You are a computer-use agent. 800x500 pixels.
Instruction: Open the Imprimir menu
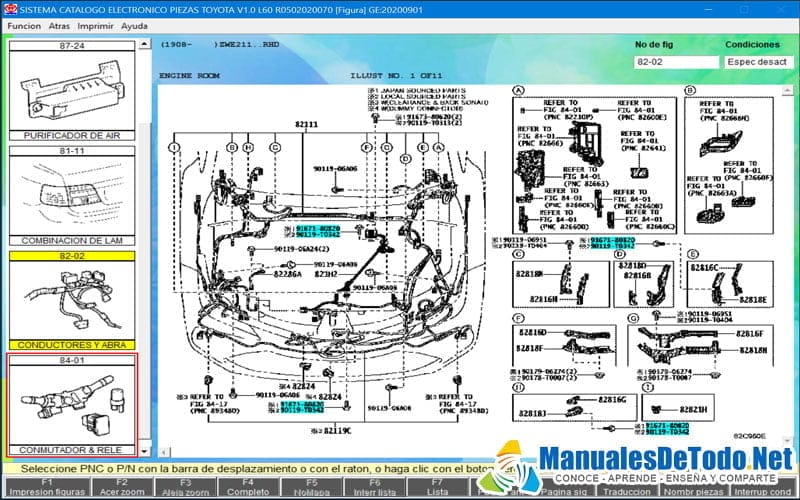pyautogui.click(x=95, y=26)
